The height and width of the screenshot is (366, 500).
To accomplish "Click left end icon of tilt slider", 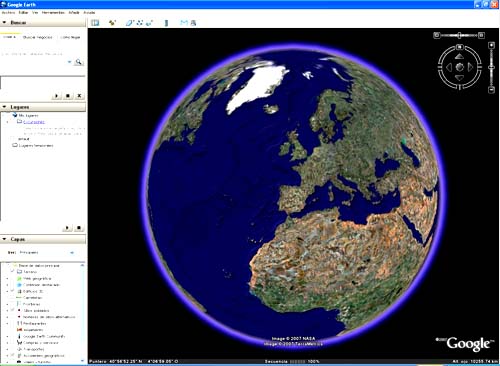I will coord(437,35).
